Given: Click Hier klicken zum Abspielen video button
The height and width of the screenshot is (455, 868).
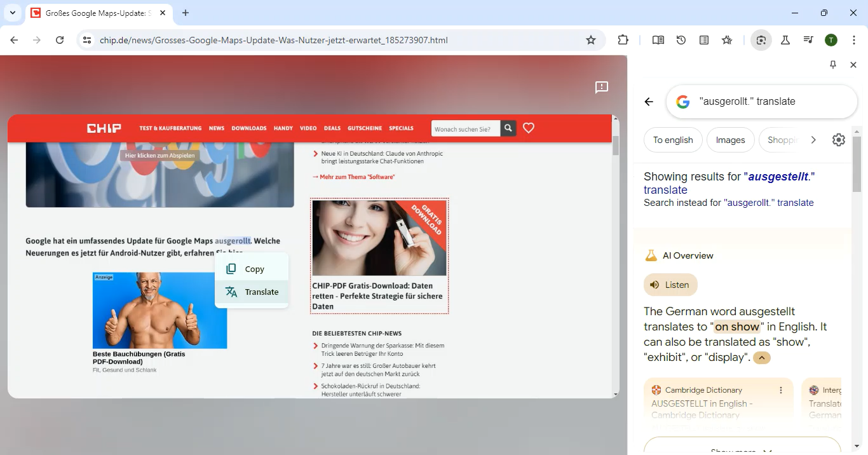Looking at the screenshot, I should (x=160, y=155).
